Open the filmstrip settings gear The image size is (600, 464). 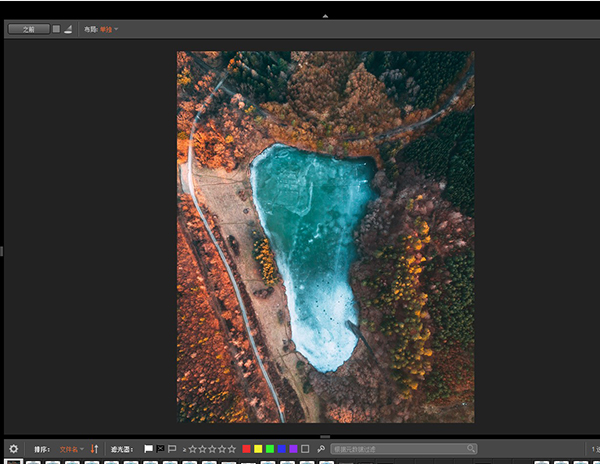point(13,449)
